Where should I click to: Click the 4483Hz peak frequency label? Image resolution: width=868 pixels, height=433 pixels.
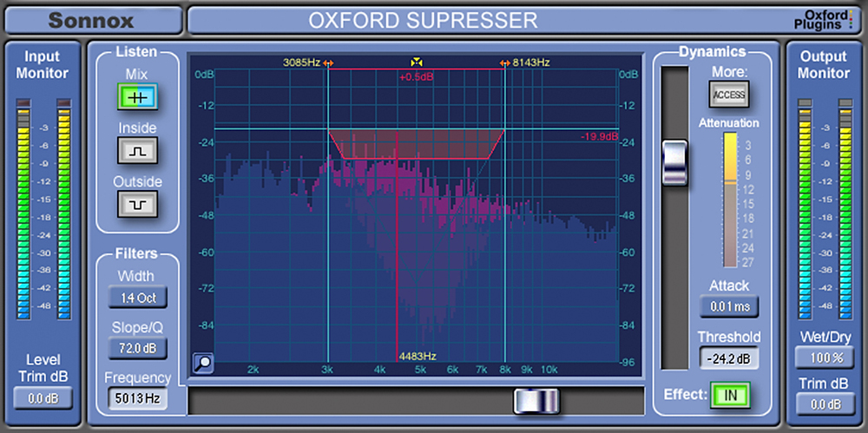tap(418, 358)
